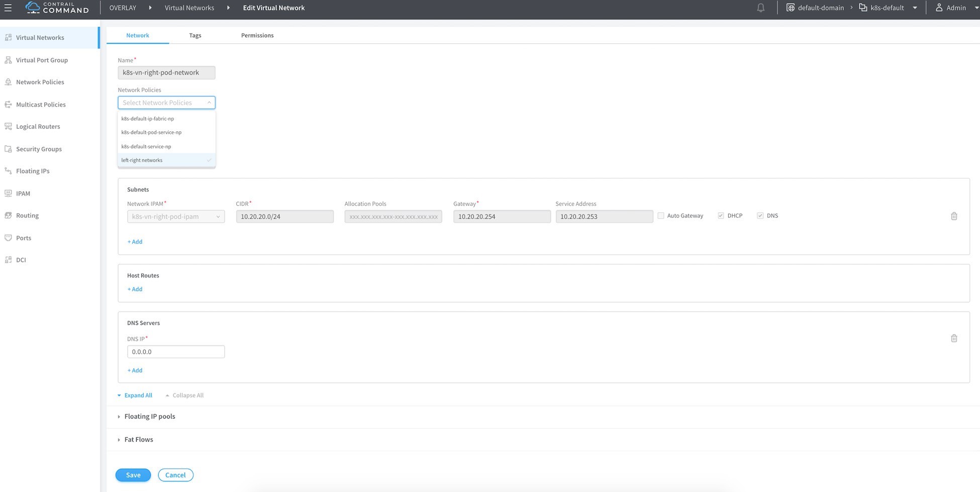Image resolution: width=980 pixels, height=492 pixels.
Task: Click the Multicast Policies sidebar icon
Action: point(8,105)
